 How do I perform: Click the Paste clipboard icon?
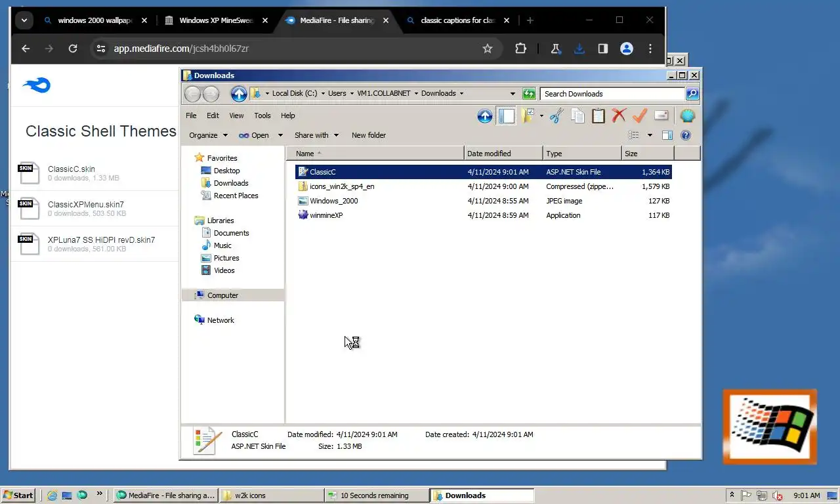[598, 116]
